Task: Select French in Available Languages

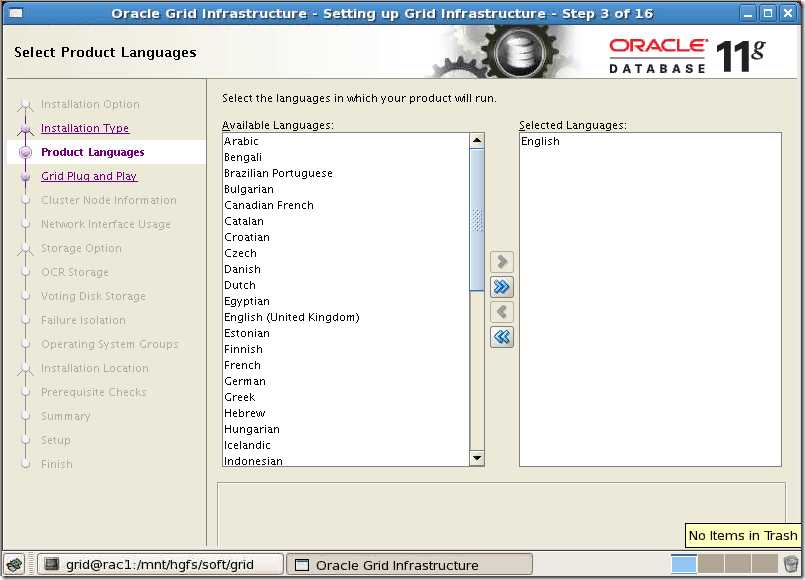Action: (346, 365)
